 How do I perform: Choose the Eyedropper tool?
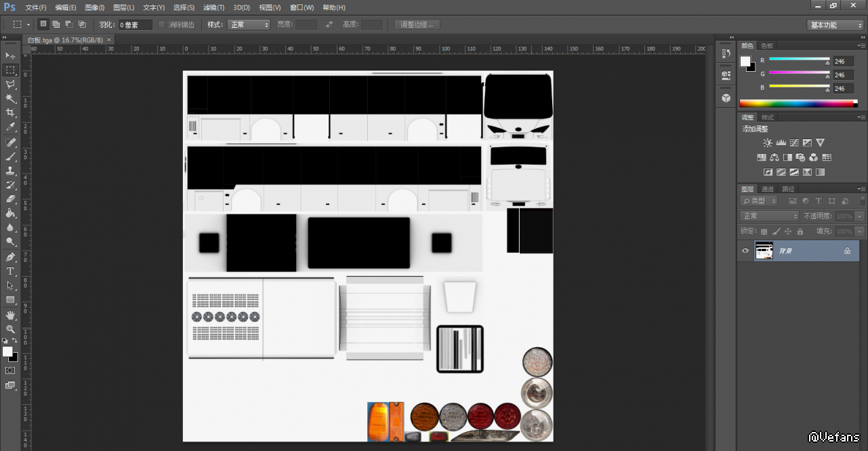(10, 127)
